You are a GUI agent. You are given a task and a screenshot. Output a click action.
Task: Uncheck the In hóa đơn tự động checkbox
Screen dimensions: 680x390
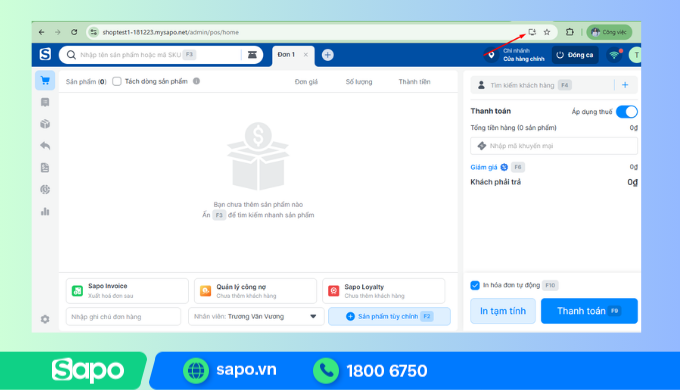tap(475, 285)
